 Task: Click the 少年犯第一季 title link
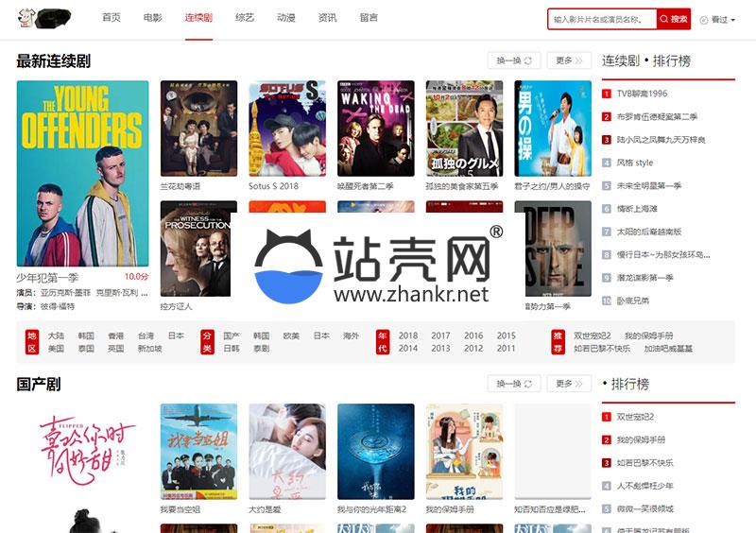click(x=47, y=278)
